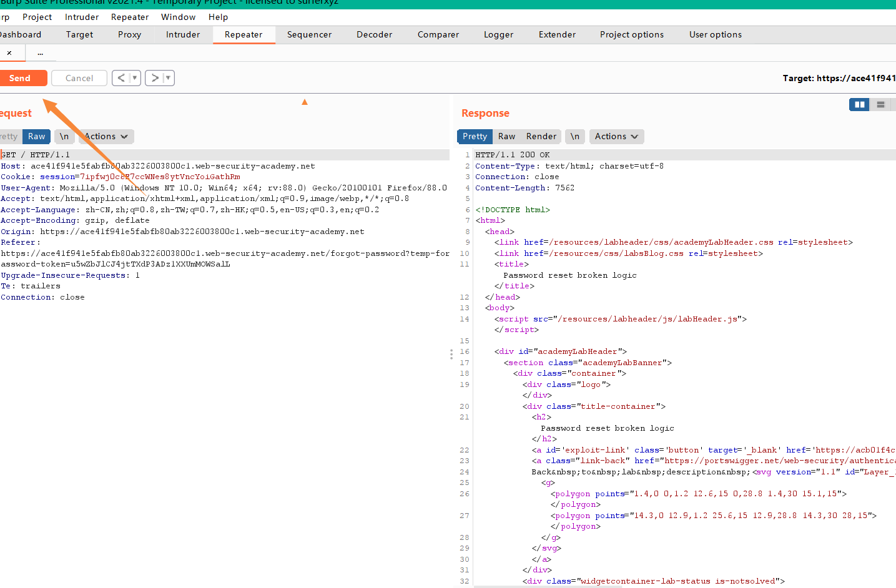
Task: Click the request line GET / HTTP/1.1
Action: (36, 155)
